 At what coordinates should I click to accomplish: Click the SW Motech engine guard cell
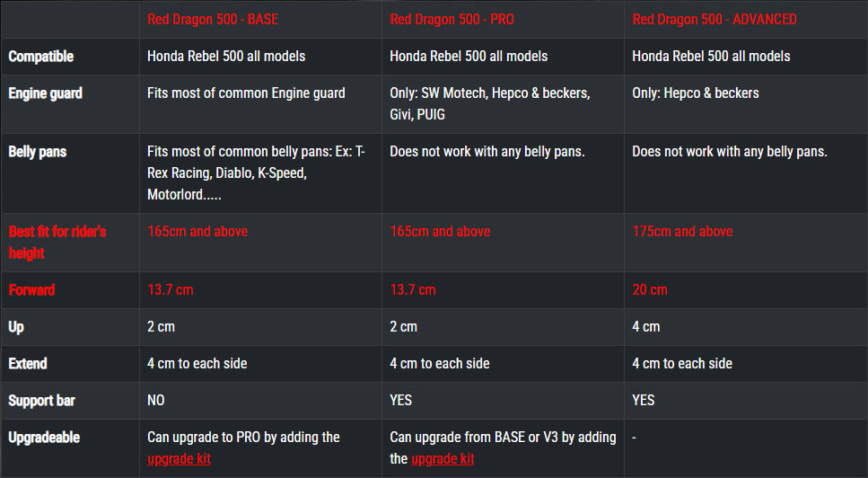pyautogui.click(x=490, y=103)
